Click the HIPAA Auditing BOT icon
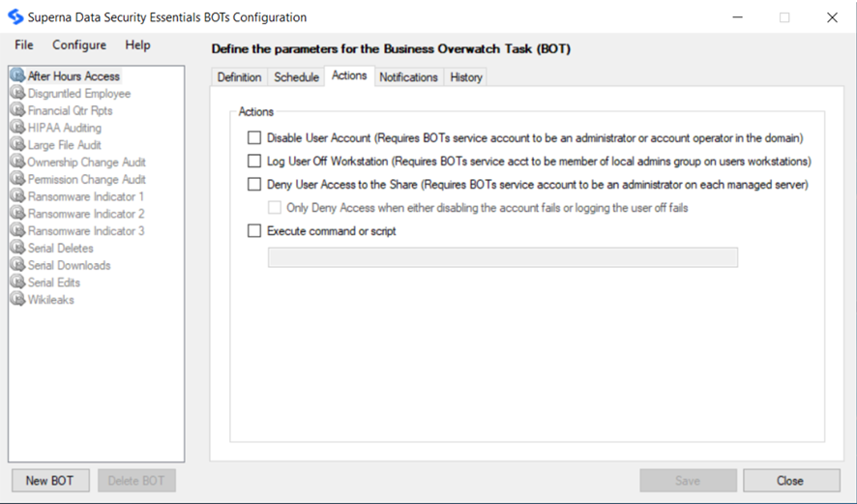This screenshot has height=504, width=857. [17, 128]
